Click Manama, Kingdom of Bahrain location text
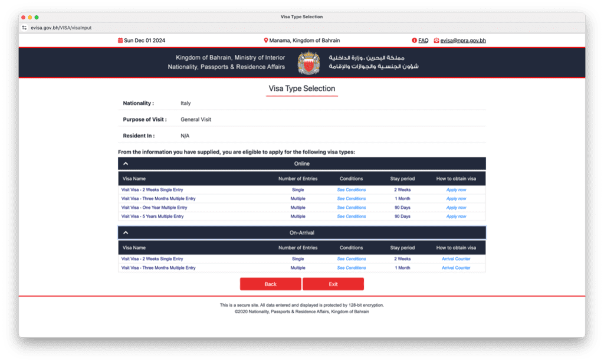This screenshot has height=364, width=604. 304,41
